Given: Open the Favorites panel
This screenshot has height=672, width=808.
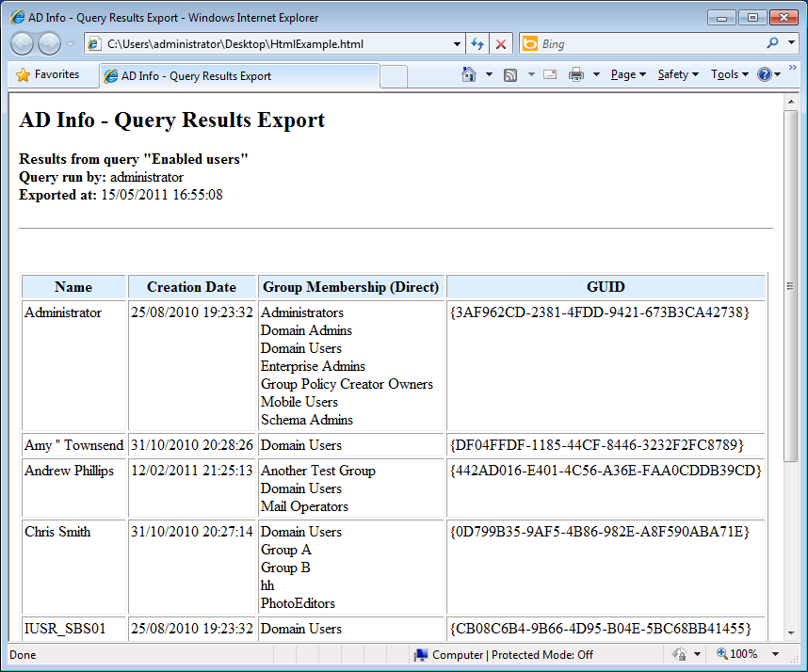Looking at the screenshot, I should coord(48,75).
